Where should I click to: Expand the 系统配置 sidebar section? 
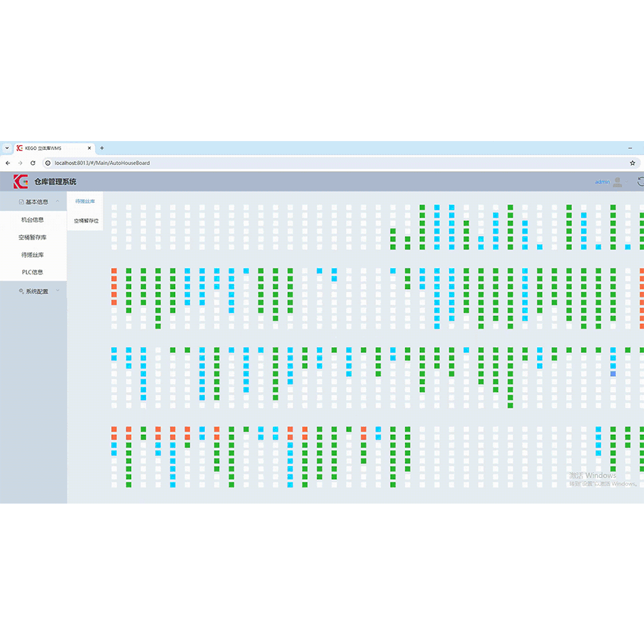58,291
